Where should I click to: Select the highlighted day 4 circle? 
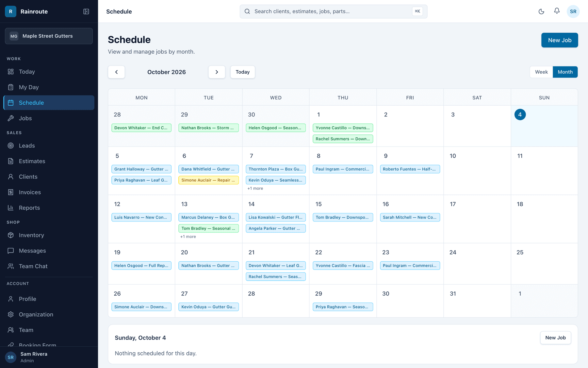pos(520,114)
